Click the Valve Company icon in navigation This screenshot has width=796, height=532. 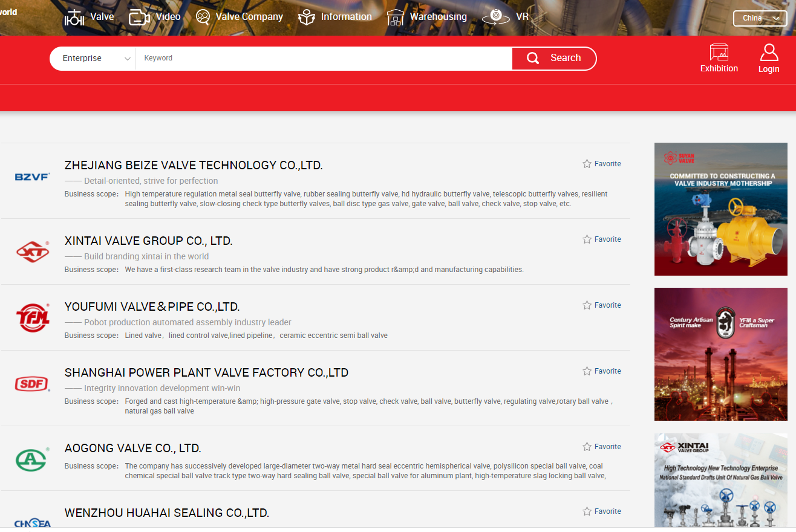203,17
